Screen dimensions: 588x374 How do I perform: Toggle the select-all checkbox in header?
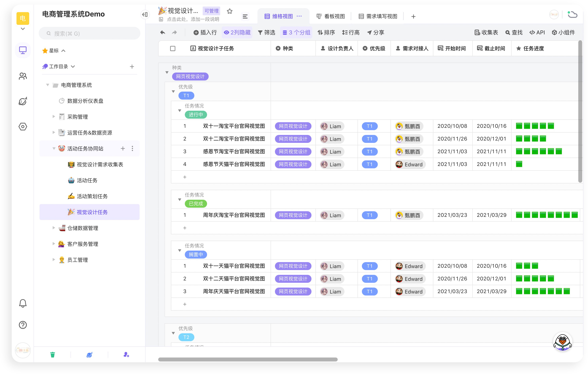point(173,48)
